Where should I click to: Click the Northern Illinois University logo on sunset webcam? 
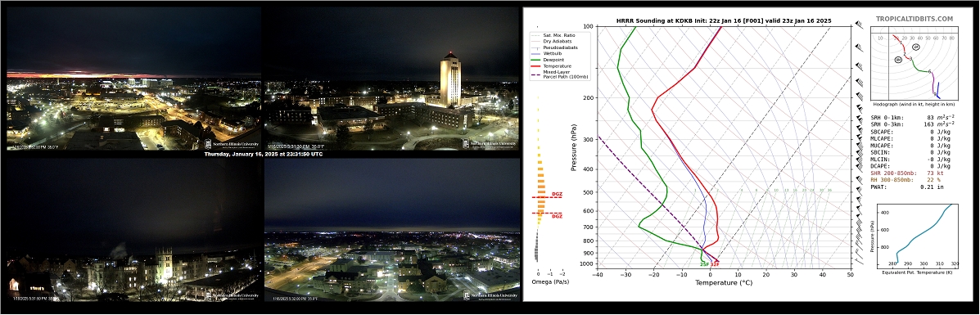[232, 143]
